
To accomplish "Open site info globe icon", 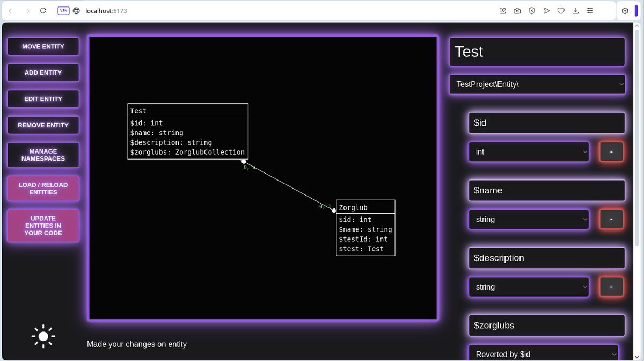I will [76, 11].
